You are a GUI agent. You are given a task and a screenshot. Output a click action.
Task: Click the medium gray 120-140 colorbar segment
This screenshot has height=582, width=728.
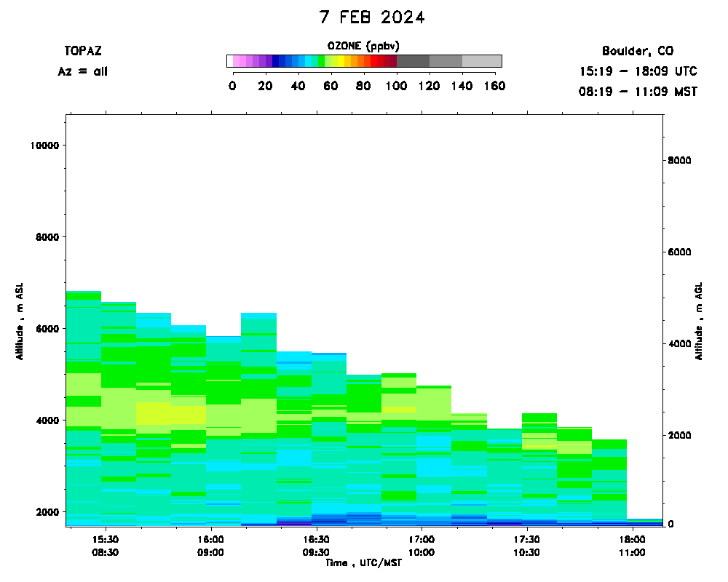click(446, 61)
